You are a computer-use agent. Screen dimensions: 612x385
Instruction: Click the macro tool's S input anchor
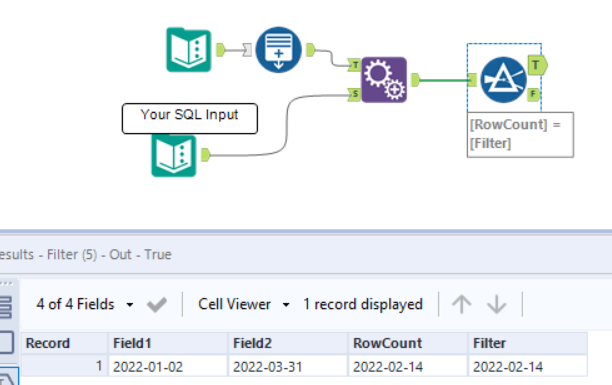pos(354,94)
